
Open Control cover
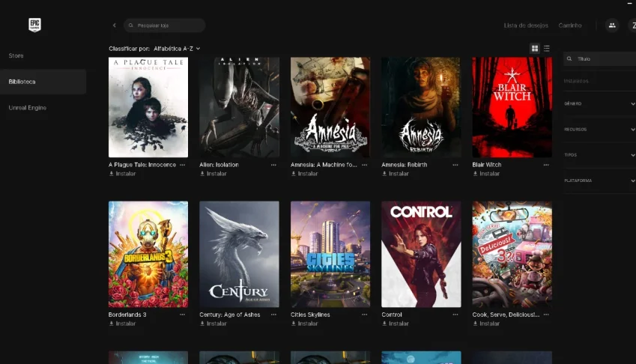click(x=421, y=254)
